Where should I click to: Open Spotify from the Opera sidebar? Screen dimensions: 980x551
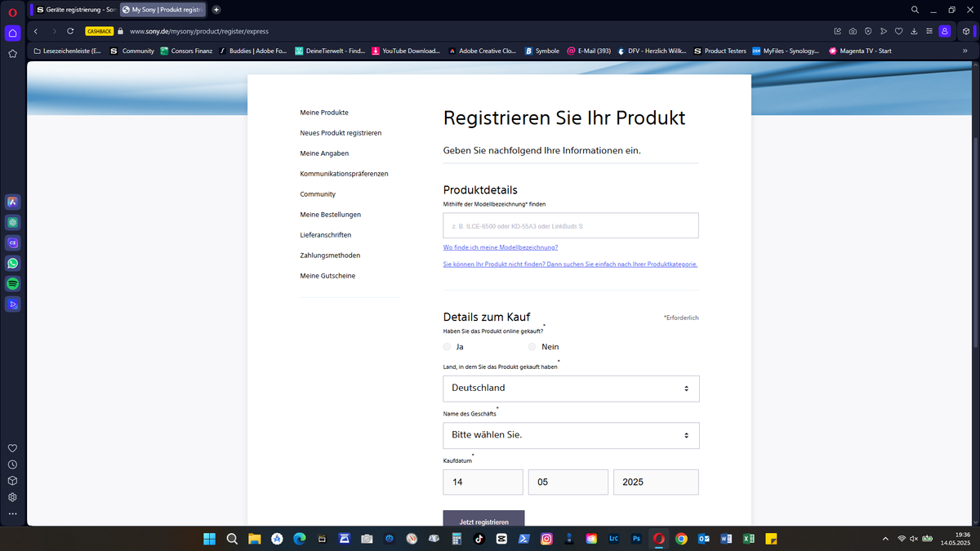point(12,283)
